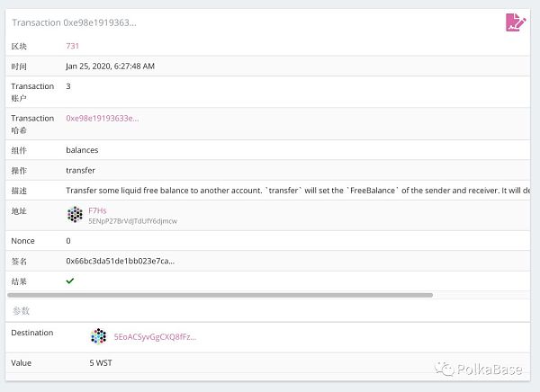Open destination address 5EoACSyvGgCXQ8fFz...

point(155,336)
